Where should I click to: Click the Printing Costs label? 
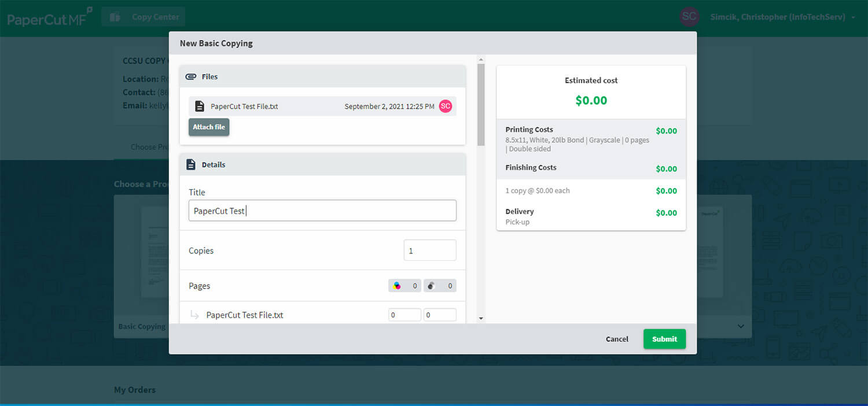[529, 130]
